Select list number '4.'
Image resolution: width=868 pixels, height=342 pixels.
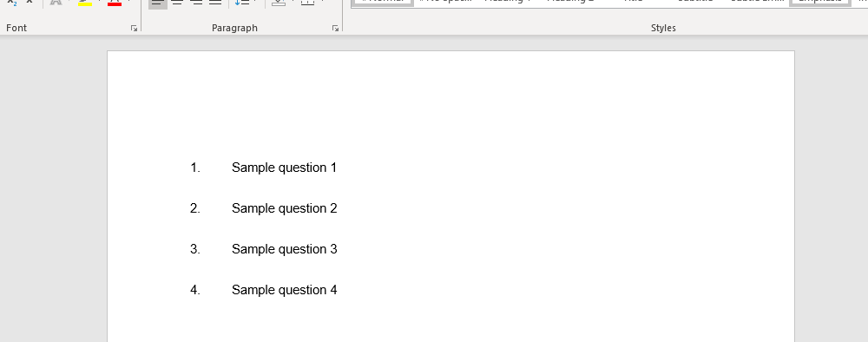[194, 291]
